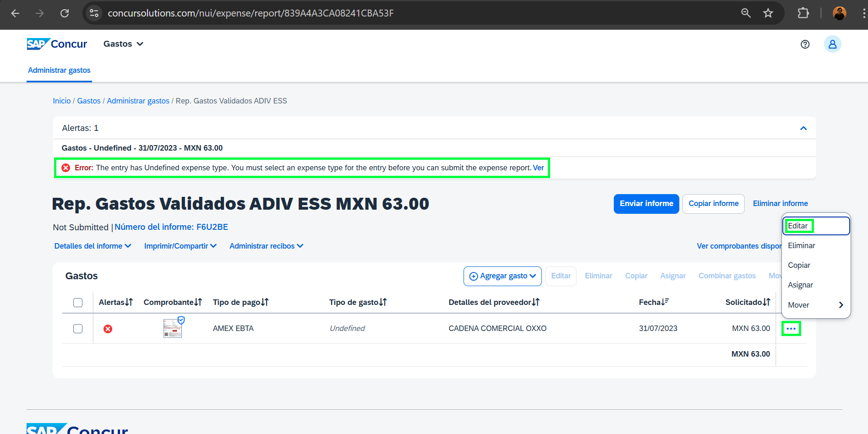The image size is (868, 434).
Task: Choose Eliminar from the context menu
Action: pyautogui.click(x=816, y=246)
